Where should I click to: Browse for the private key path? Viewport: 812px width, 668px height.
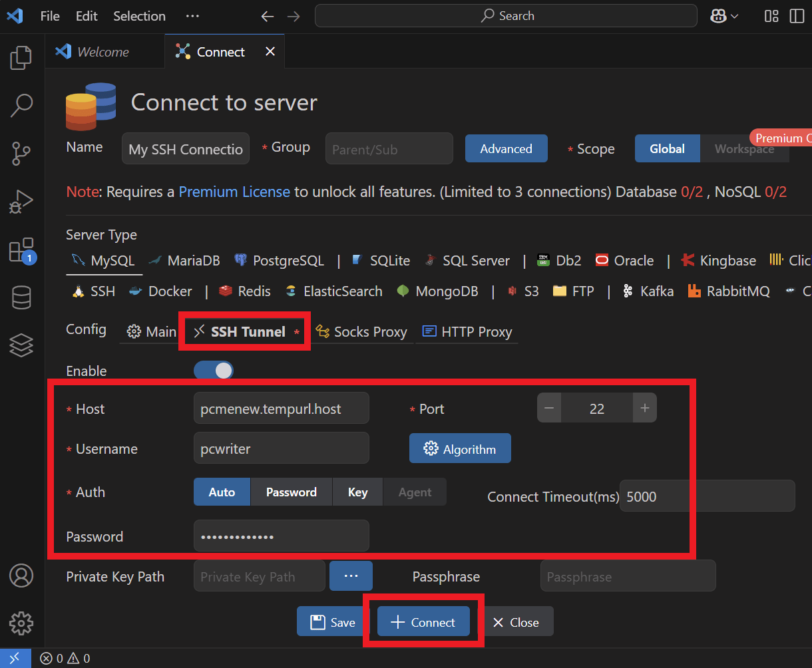351,576
